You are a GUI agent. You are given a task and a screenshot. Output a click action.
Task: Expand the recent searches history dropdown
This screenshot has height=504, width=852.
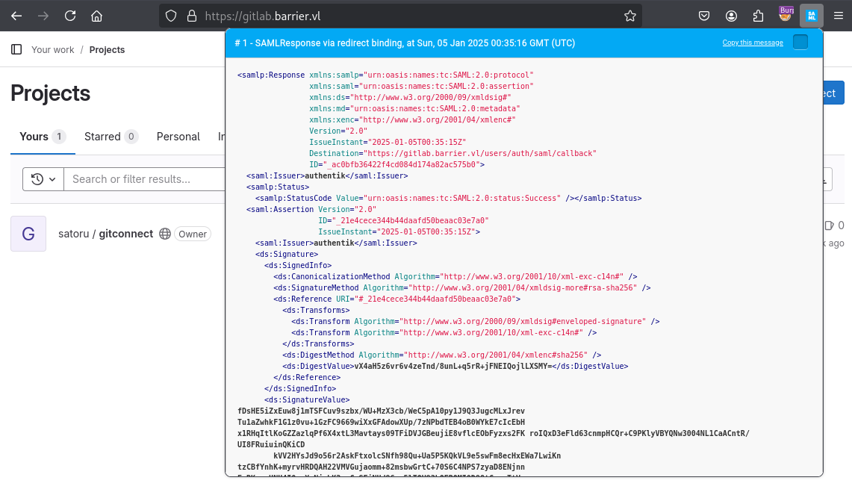point(43,179)
